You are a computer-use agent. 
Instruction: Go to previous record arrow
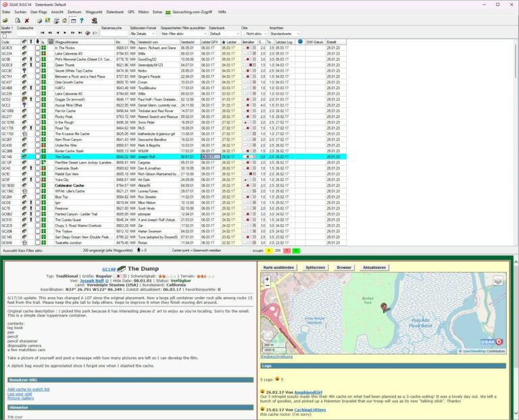[x=57, y=33]
